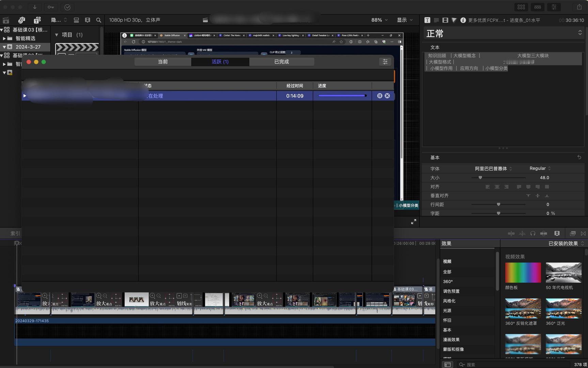This screenshot has width=588, height=368.
Task: Reset the 基本 section with arrow icon
Action: click(x=579, y=157)
